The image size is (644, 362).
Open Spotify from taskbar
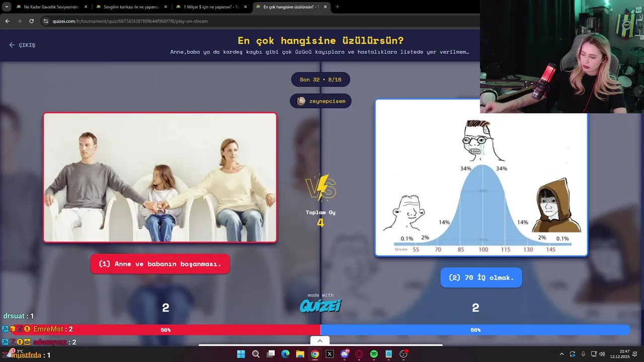(374, 354)
